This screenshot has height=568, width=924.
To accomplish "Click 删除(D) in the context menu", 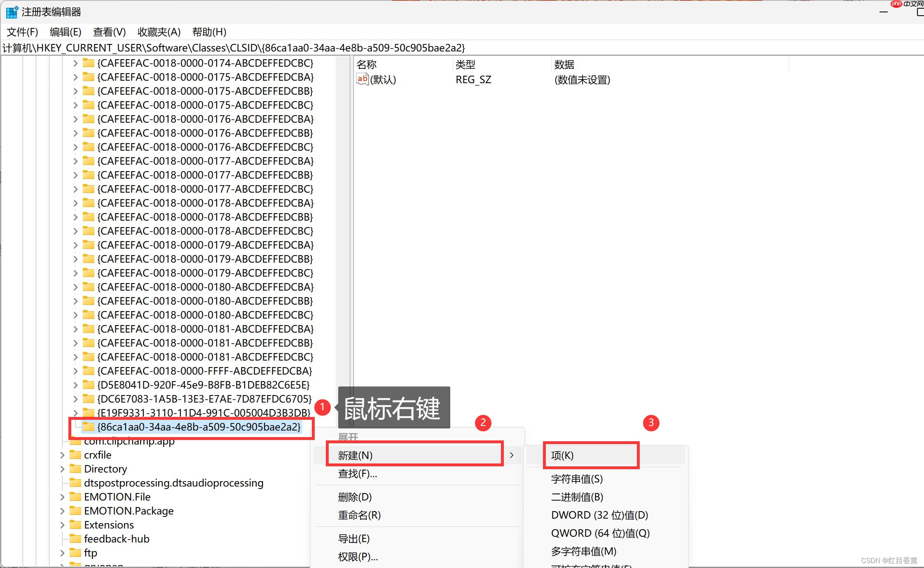I will 355,497.
